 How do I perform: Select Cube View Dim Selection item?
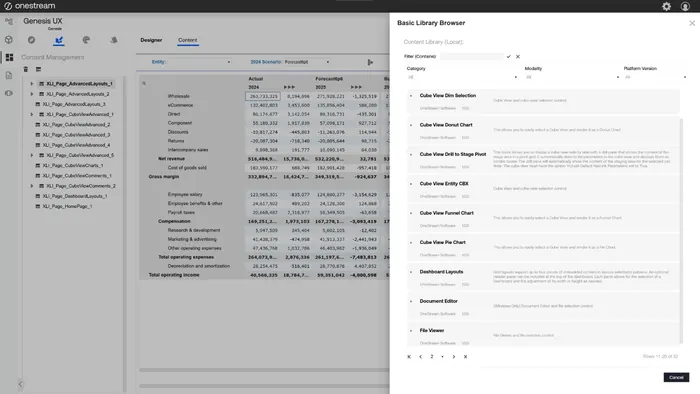click(x=543, y=101)
